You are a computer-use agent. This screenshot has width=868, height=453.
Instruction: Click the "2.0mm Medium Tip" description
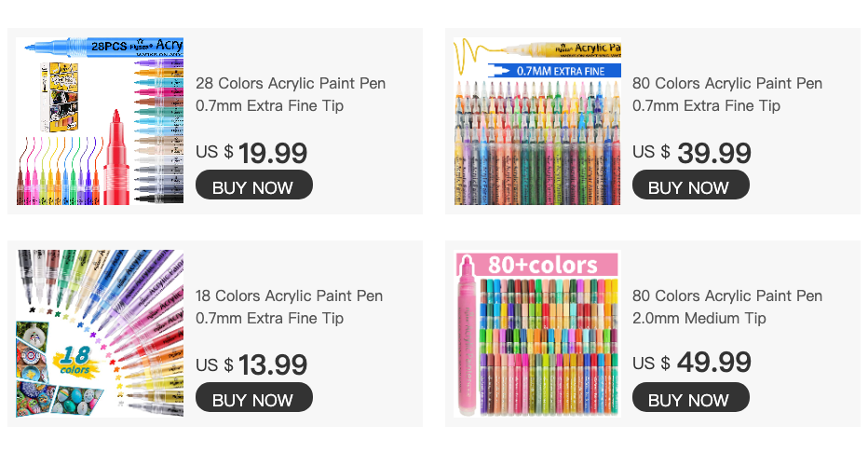[x=699, y=319]
